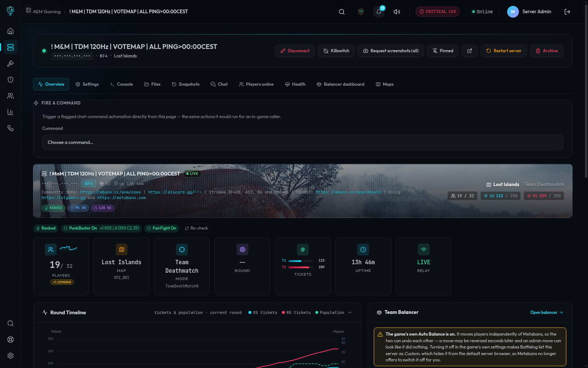Open the gavel (bans) sidebar icon

click(x=10, y=63)
